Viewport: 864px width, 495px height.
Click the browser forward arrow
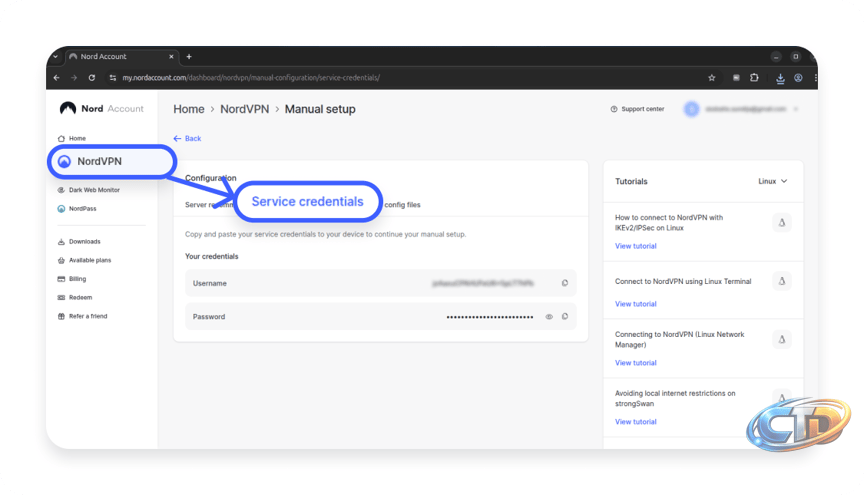coord(74,78)
